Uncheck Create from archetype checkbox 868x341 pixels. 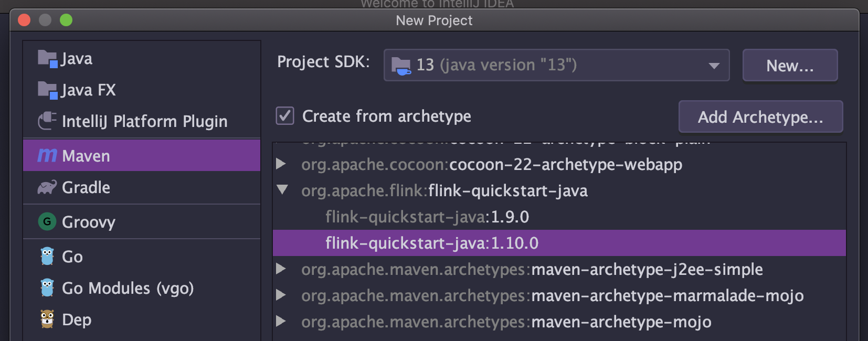point(285,116)
